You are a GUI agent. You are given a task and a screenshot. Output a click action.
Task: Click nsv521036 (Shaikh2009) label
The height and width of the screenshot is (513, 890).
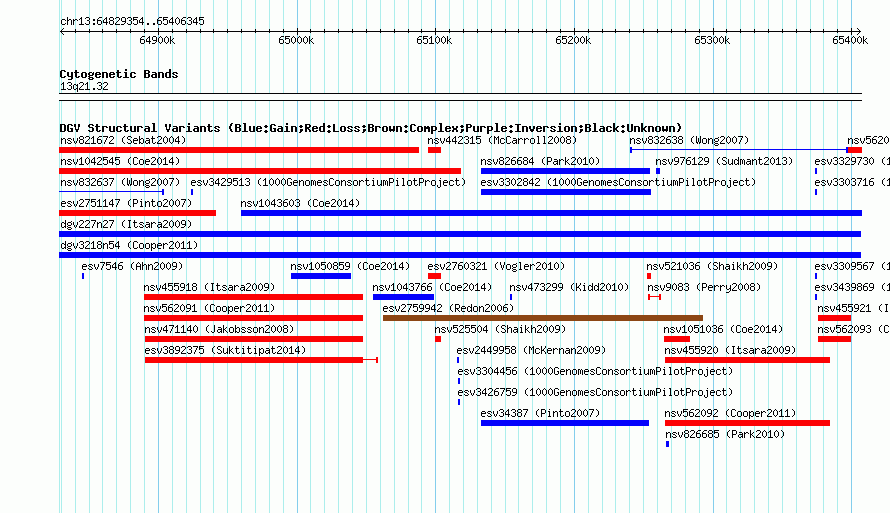coord(712,266)
